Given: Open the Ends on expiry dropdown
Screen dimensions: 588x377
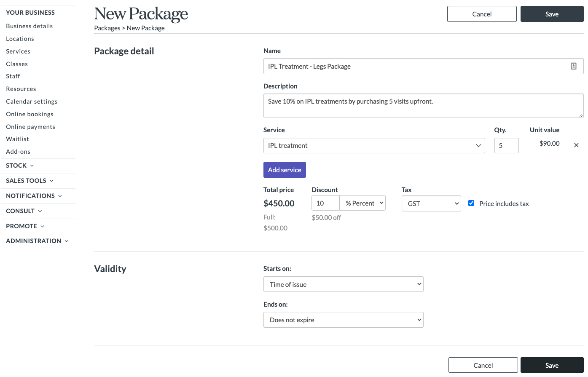Looking at the screenshot, I should [343, 320].
